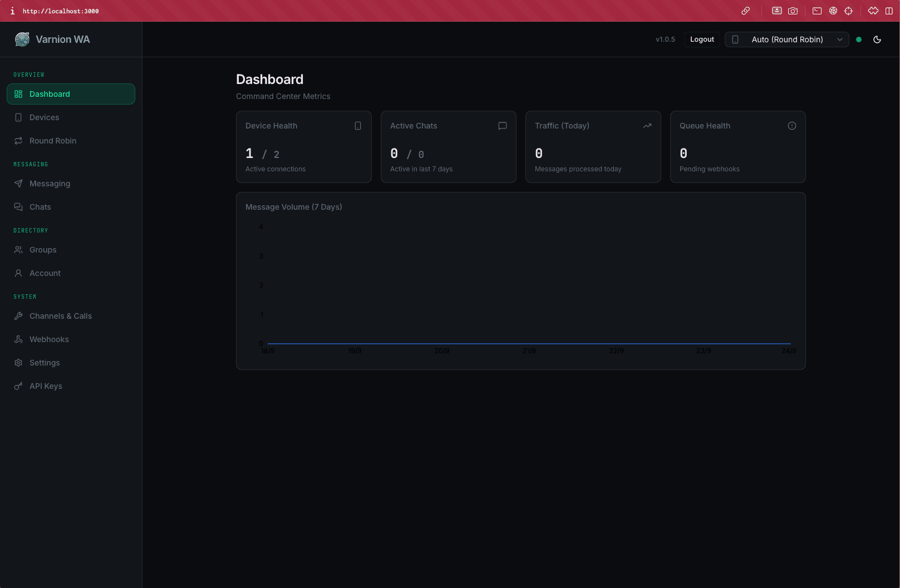
Task: Click the Settings gear icon
Action: click(18, 363)
